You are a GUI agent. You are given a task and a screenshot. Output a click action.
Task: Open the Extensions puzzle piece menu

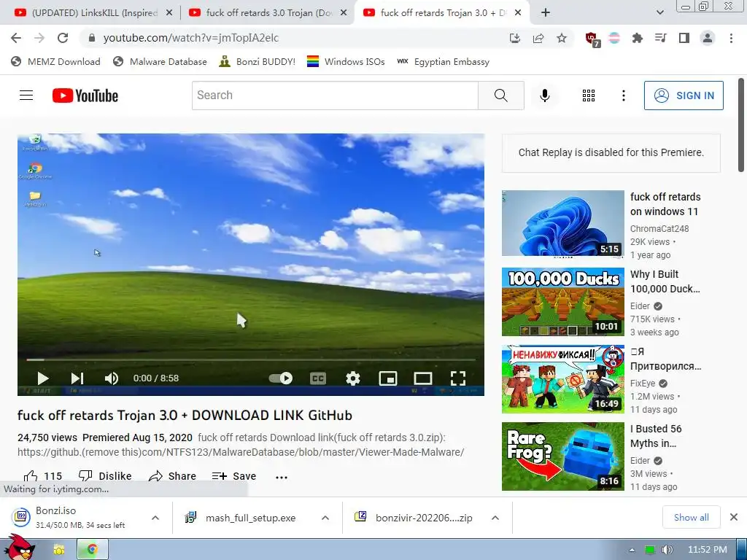(638, 38)
